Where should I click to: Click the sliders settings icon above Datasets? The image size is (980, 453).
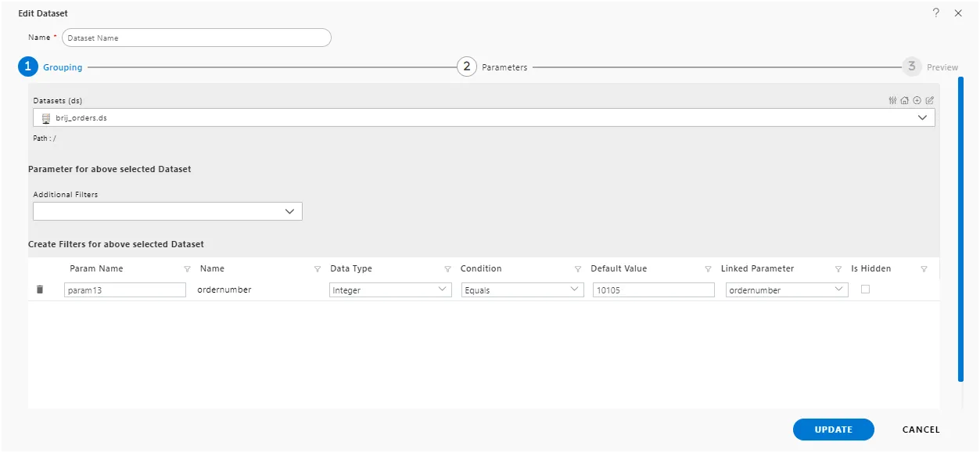coord(892,101)
